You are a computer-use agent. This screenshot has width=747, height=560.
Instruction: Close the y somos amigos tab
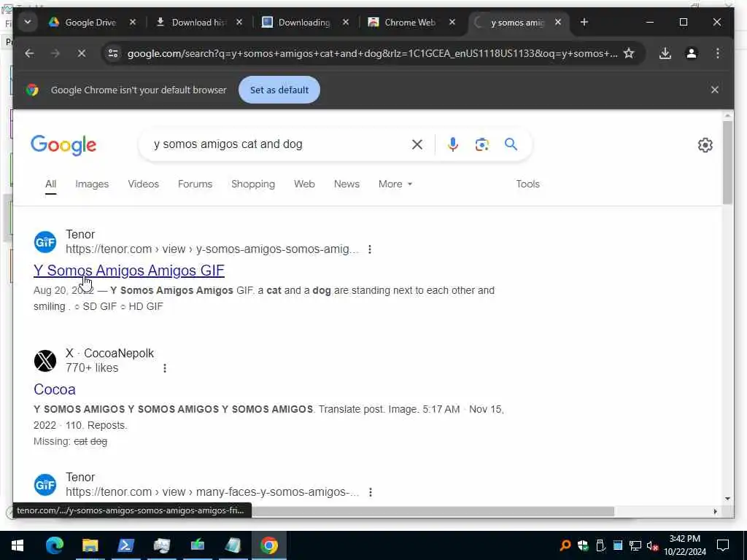pos(558,23)
